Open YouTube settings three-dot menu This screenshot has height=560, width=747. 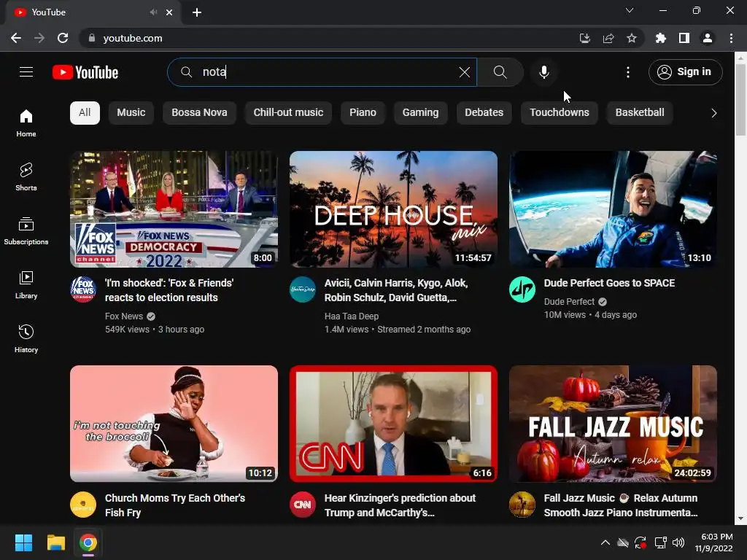click(x=628, y=72)
